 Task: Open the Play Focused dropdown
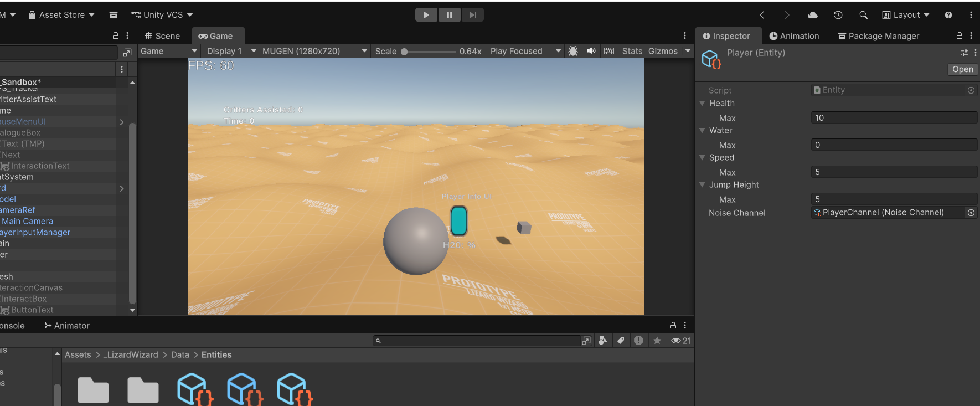click(x=525, y=51)
